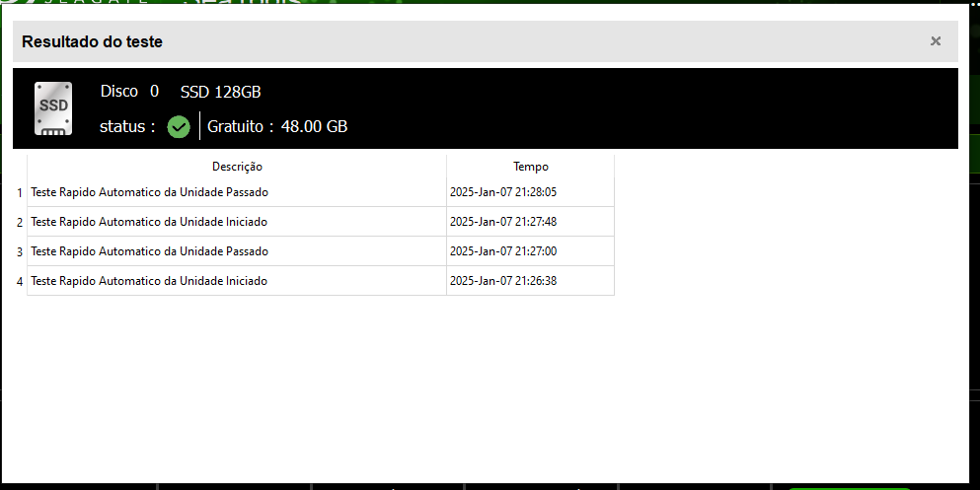Click timestamp 2025-Jan-07 21:27:48 cell
This screenshot has height=490, width=980.
pyautogui.click(x=531, y=222)
